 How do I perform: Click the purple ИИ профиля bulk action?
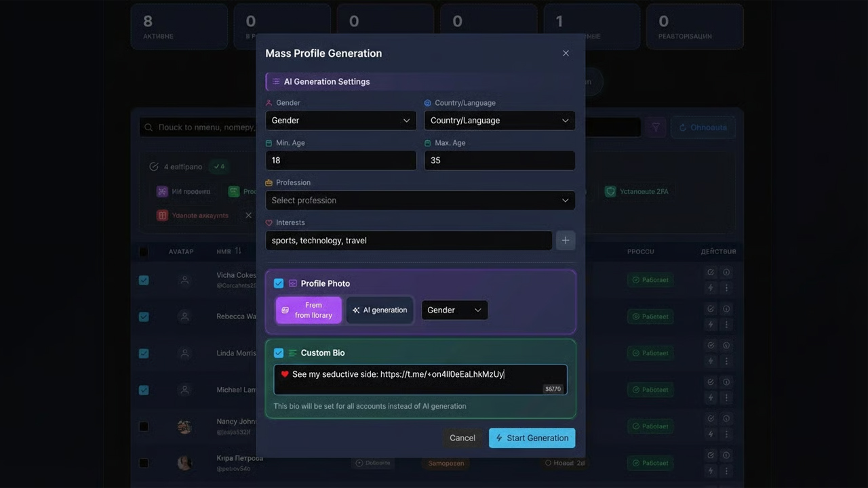[184, 192]
